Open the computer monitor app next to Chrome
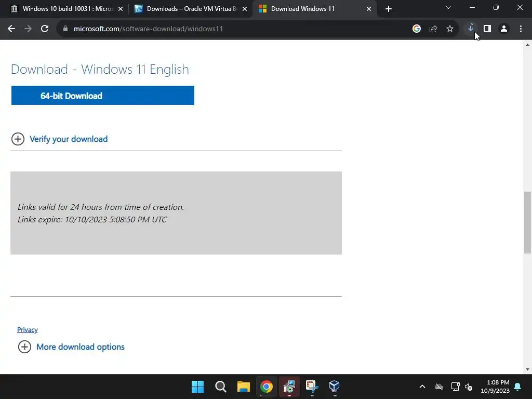Viewport: 532px width, 399px height. pyautogui.click(x=289, y=387)
